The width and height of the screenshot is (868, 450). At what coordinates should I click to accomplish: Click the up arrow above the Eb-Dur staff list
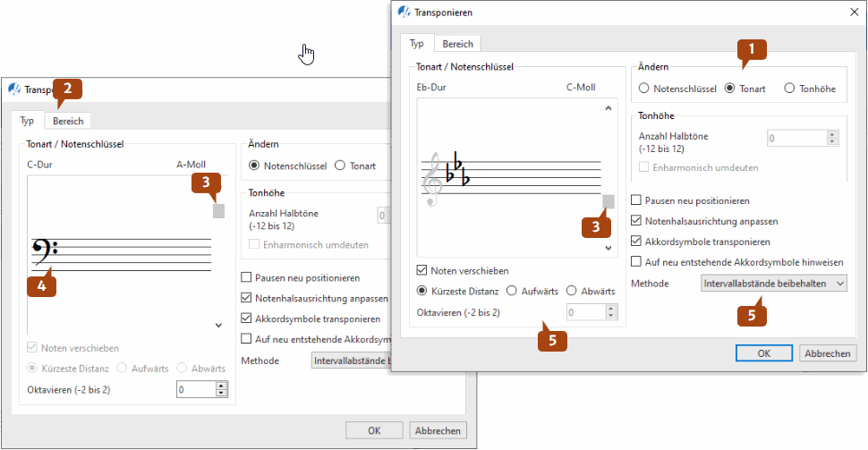[x=608, y=108]
